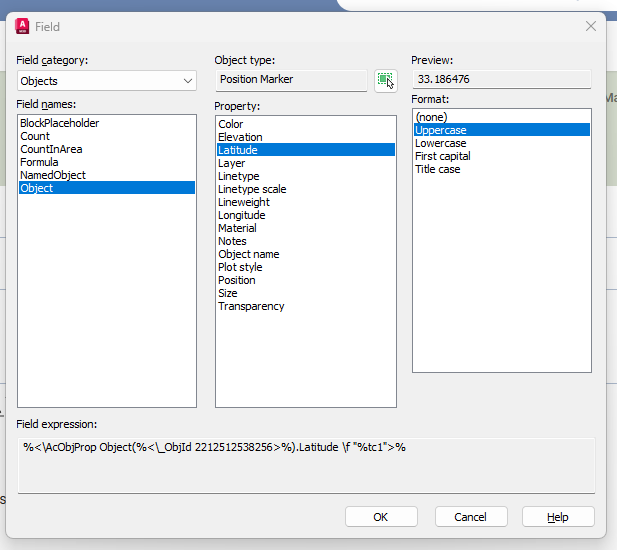The image size is (617, 550).
Task: Select the Color property
Action: [x=231, y=124]
